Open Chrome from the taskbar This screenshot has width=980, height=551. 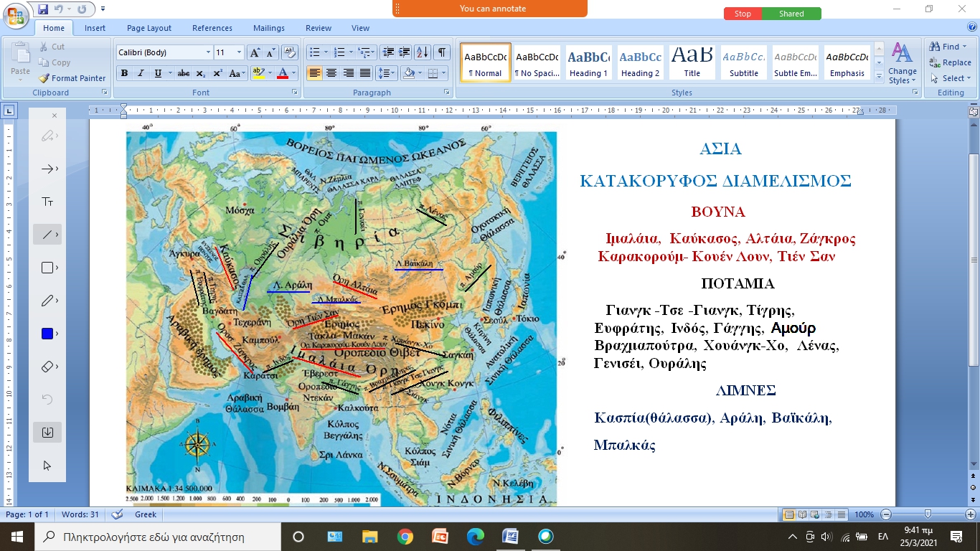[x=405, y=537]
